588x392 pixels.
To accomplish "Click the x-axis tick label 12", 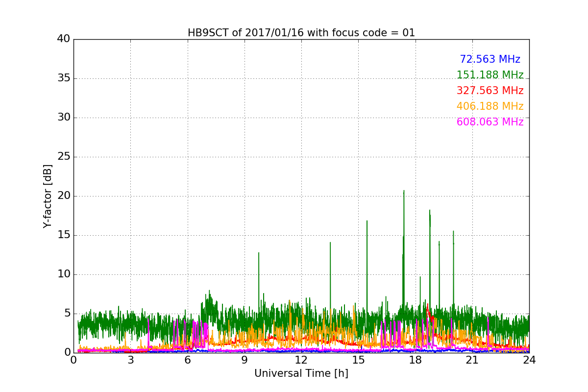I will click(x=301, y=360).
